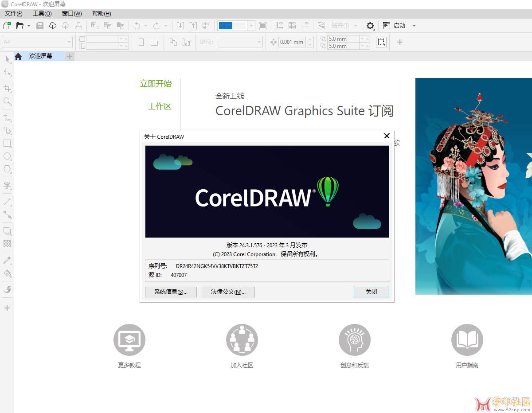Select the Zoom magnifier tool
This screenshot has width=532, height=413.
pyautogui.click(x=7, y=101)
